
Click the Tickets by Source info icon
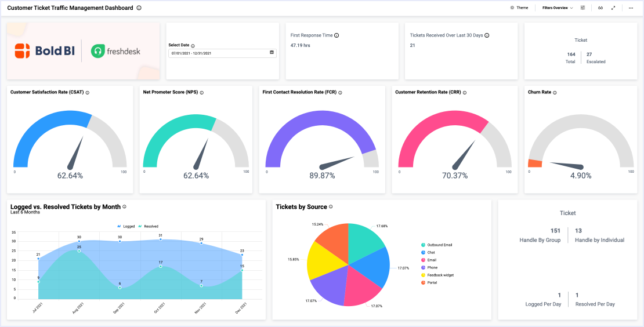pyautogui.click(x=331, y=207)
